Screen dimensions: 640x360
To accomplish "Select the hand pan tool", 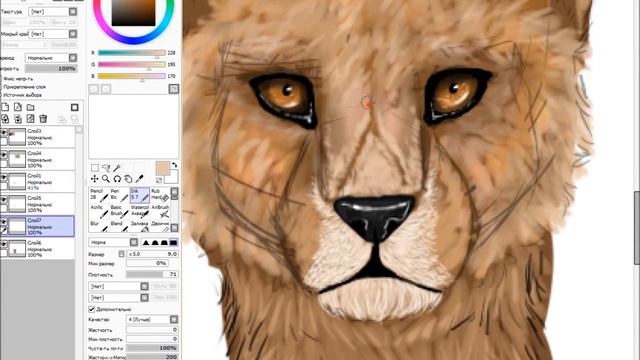I will point(128,179).
